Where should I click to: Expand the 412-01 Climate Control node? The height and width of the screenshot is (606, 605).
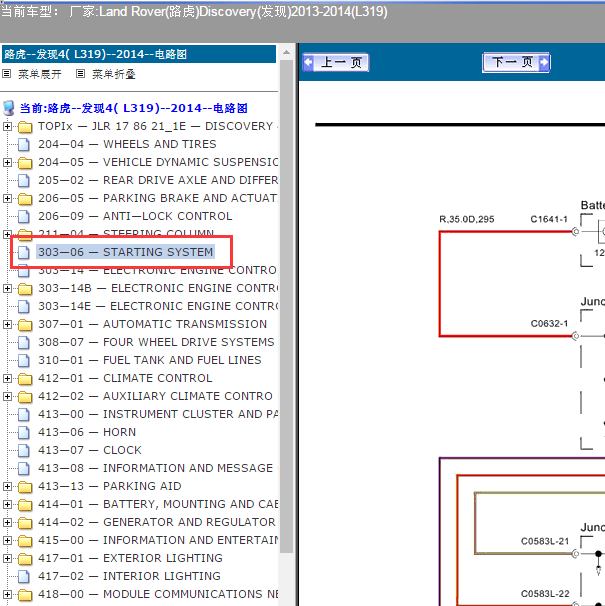(x=7, y=378)
